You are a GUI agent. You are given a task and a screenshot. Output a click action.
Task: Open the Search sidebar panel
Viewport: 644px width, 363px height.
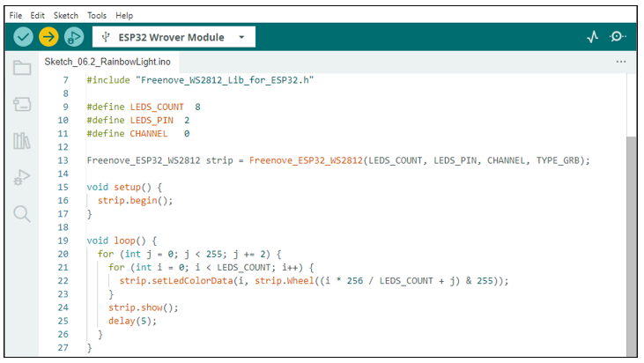[22, 214]
